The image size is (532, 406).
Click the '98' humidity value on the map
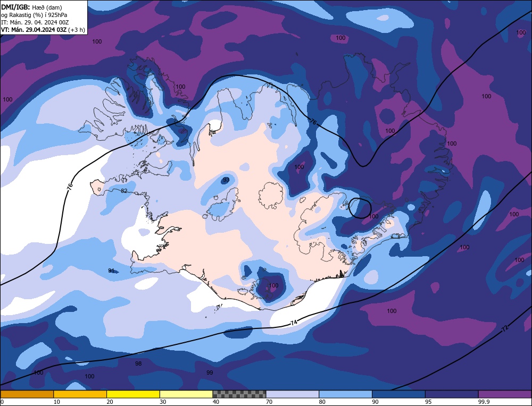[138, 363]
